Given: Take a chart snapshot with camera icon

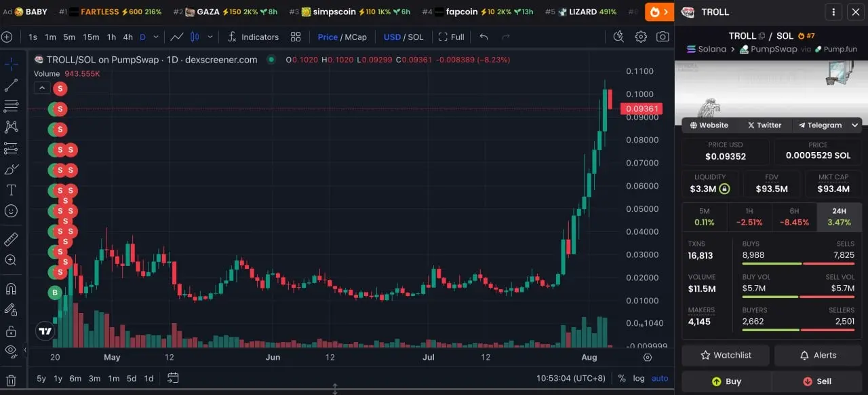Looking at the screenshot, I should pyautogui.click(x=663, y=37).
